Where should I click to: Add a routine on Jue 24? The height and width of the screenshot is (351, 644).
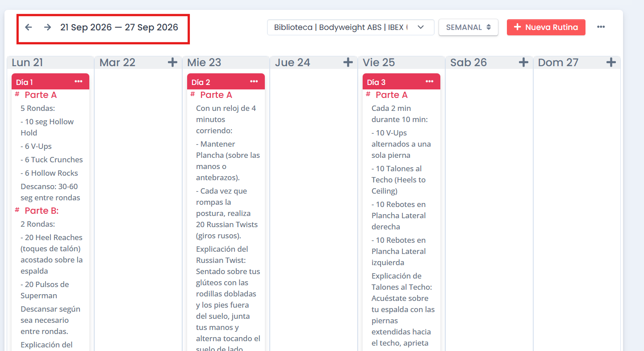pos(348,62)
